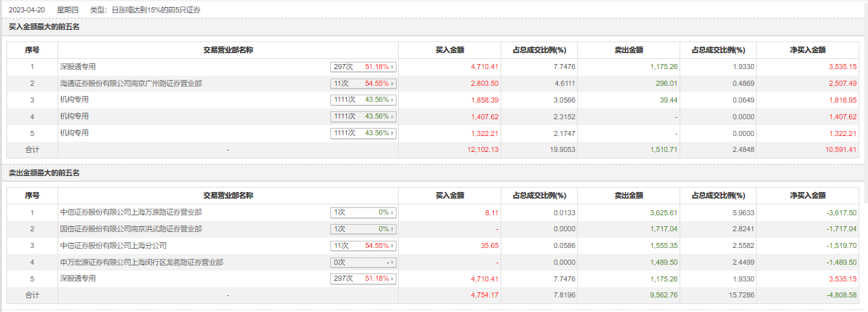
Task: Click 买入金额 header in top-buyers table
Action: click(450, 49)
